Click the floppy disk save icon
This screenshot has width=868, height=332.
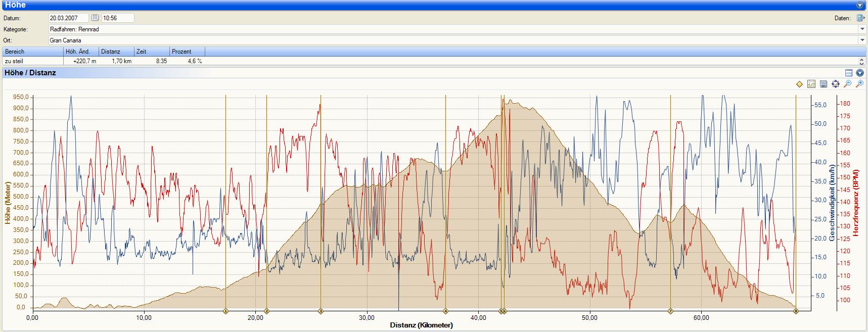tap(824, 84)
